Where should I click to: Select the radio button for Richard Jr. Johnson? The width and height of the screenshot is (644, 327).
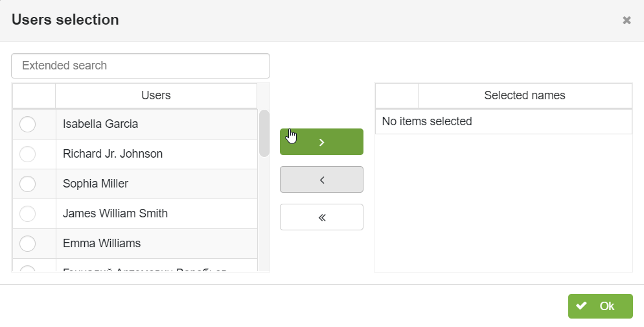point(27,154)
